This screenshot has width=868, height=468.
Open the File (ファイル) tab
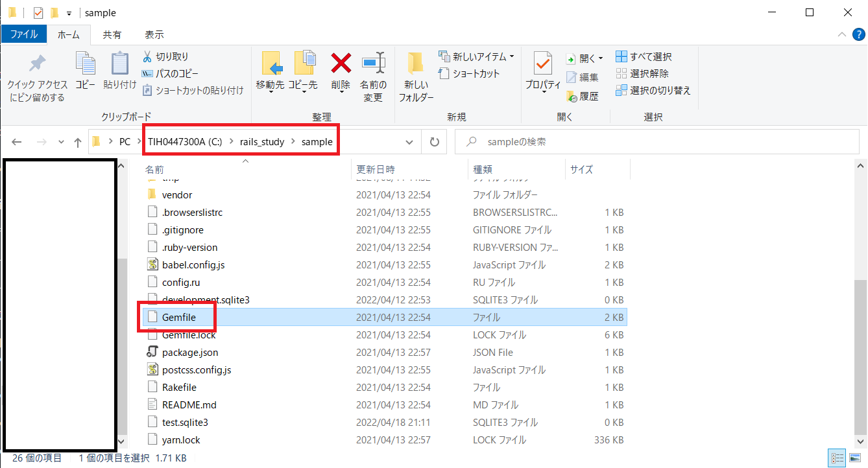click(23, 34)
